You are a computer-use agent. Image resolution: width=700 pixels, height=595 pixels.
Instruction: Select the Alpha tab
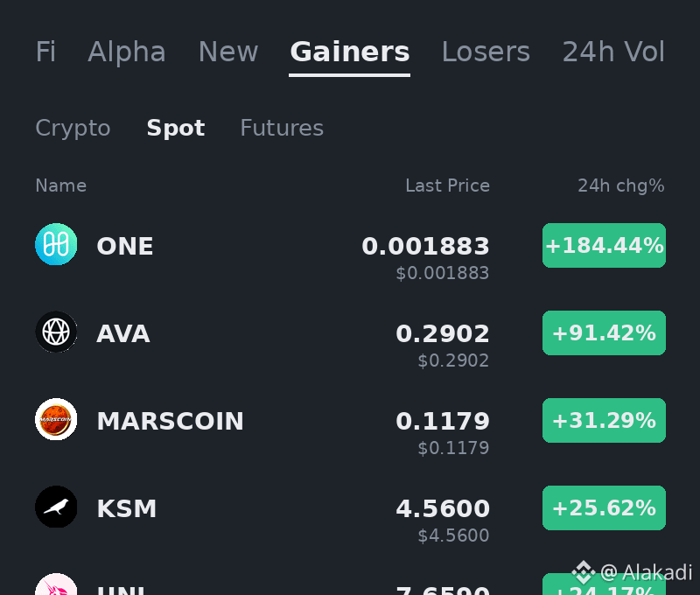(x=127, y=52)
